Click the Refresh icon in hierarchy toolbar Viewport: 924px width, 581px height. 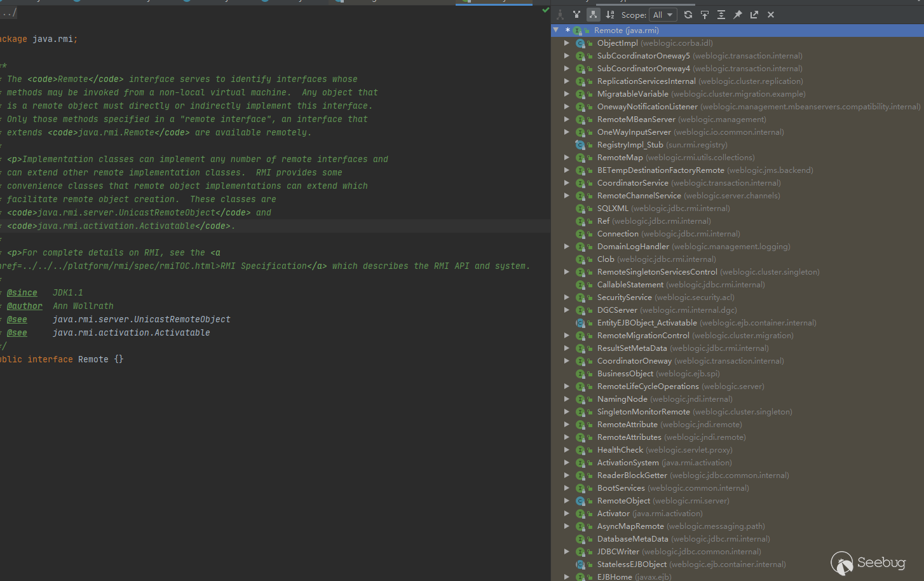[688, 15]
